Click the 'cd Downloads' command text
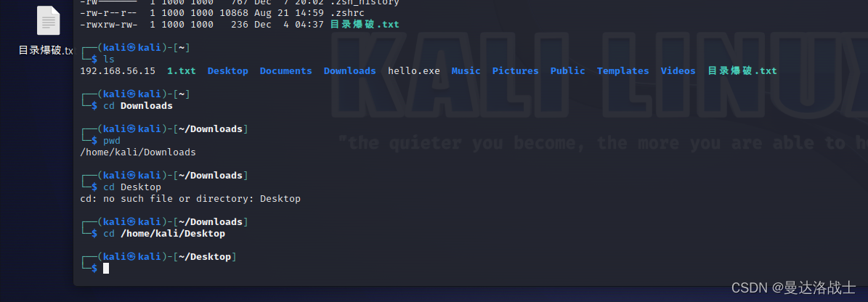The image size is (868, 302). (138, 106)
